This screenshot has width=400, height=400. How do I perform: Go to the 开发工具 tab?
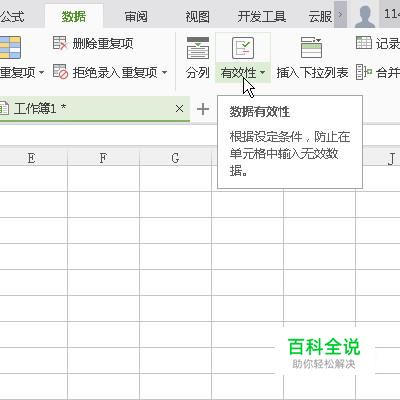point(262,17)
